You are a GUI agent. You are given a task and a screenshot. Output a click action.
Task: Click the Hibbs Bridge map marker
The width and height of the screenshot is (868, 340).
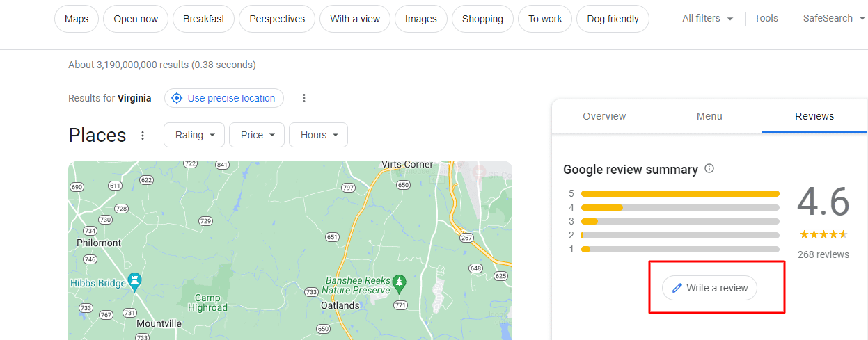[x=135, y=282]
